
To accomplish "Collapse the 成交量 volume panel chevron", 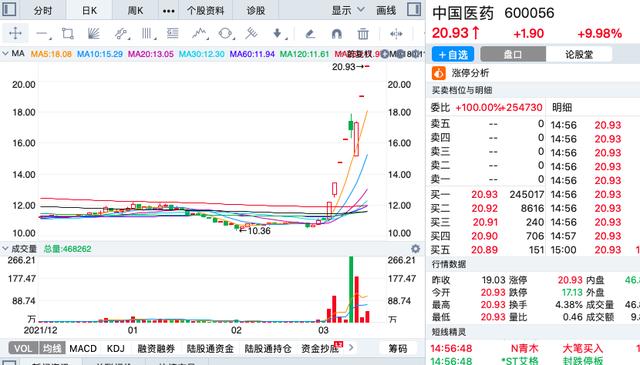I will [5, 249].
